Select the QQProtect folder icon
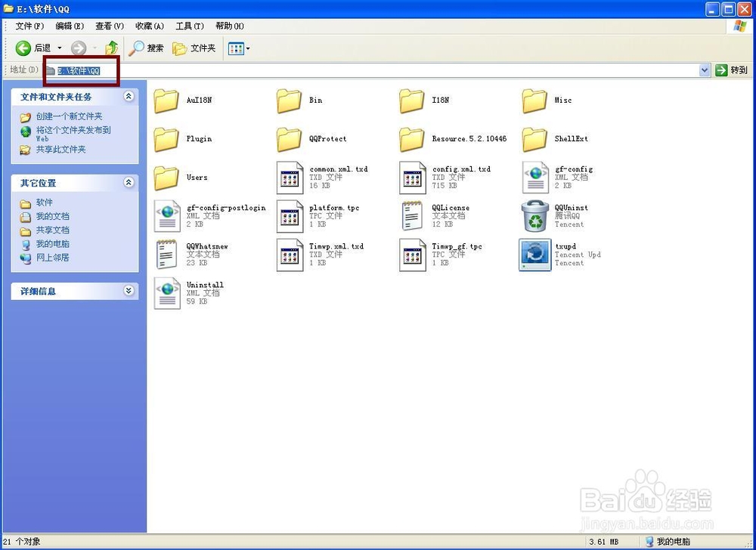756x550 pixels. (x=290, y=139)
